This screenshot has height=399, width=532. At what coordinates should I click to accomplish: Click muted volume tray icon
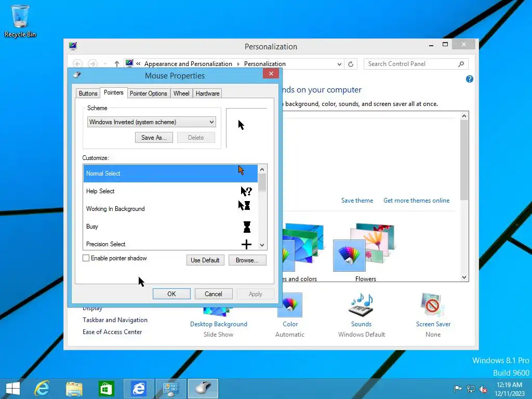483,389
